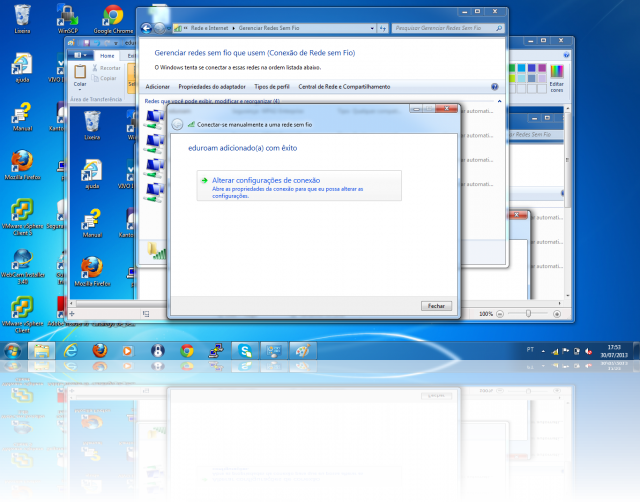Click the Rede e Internet breadcrumb
640x504 pixels.
click(x=209, y=28)
